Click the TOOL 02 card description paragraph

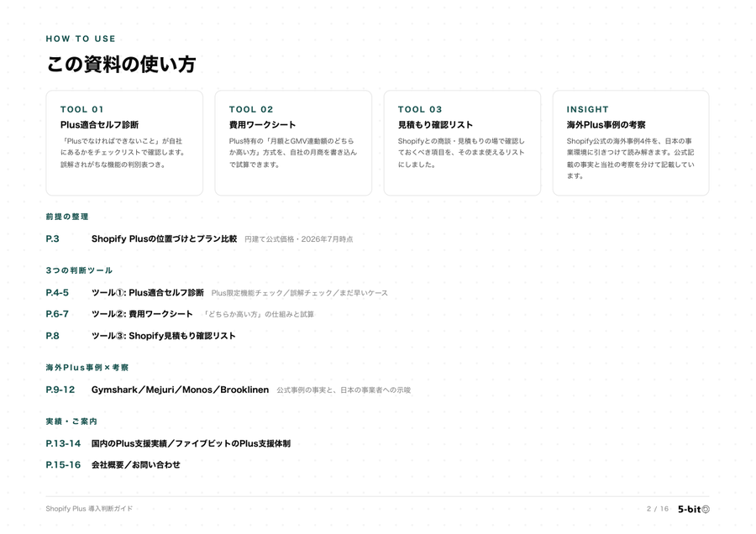pyautogui.click(x=292, y=153)
